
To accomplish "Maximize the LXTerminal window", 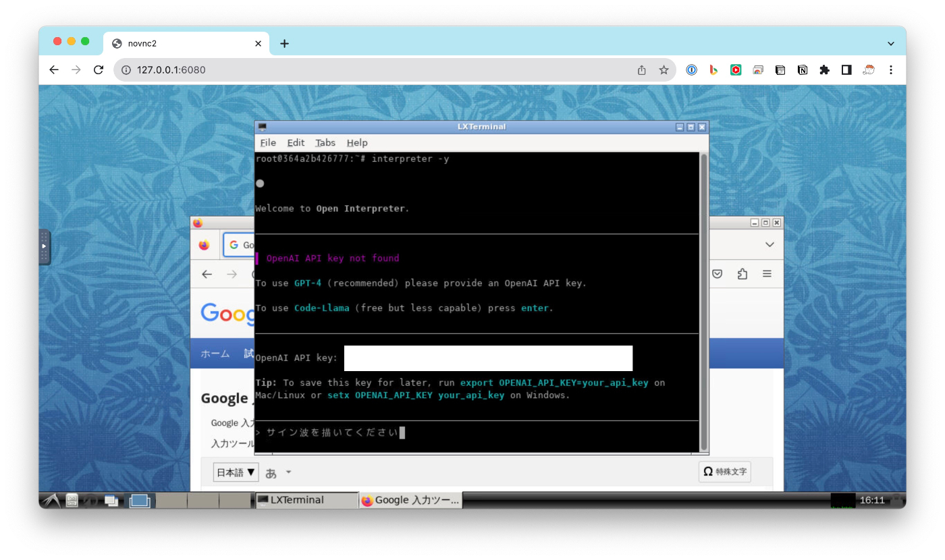I will pos(691,127).
